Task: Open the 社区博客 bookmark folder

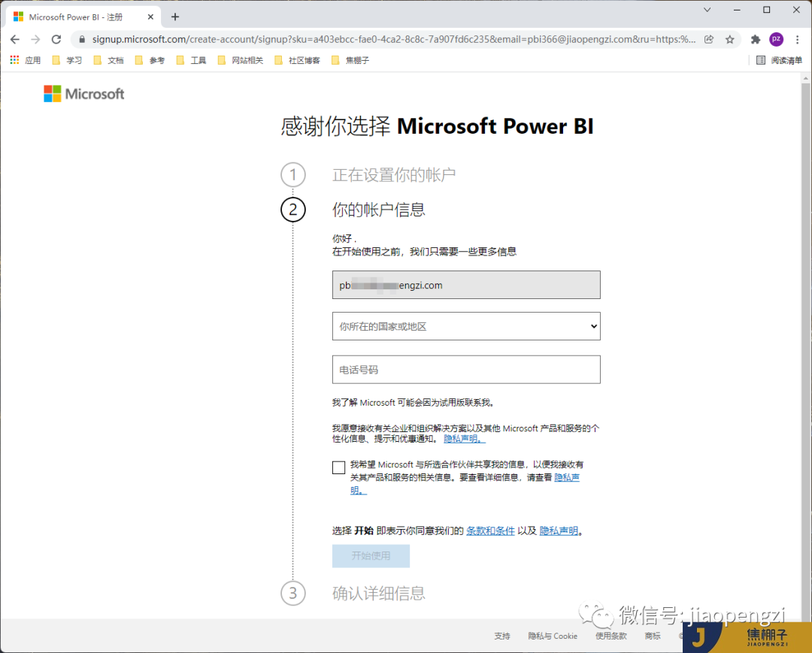Action: click(298, 61)
